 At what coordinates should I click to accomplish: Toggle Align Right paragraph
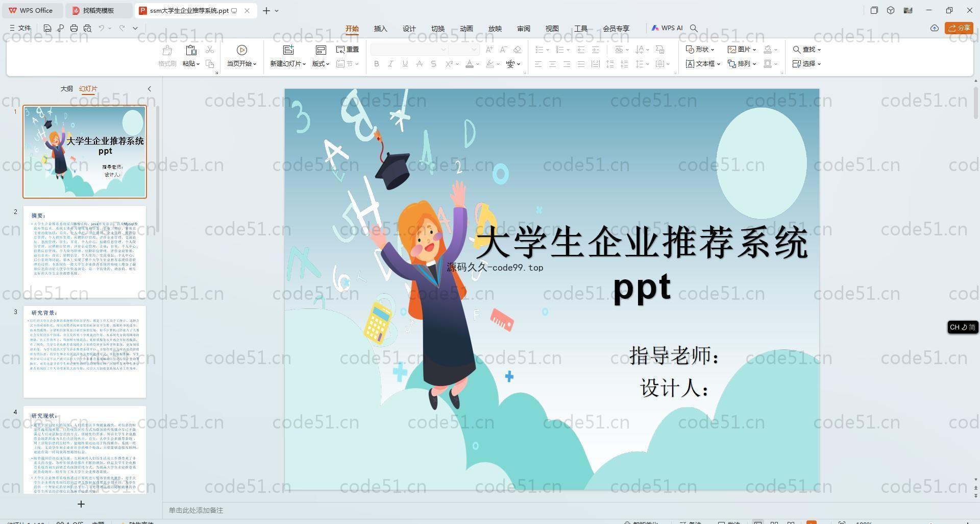[567, 64]
